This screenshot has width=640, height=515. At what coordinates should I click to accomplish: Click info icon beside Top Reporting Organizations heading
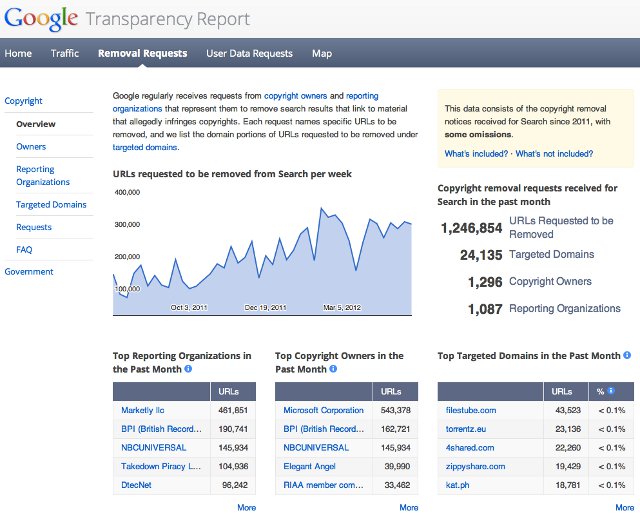click(188, 370)
